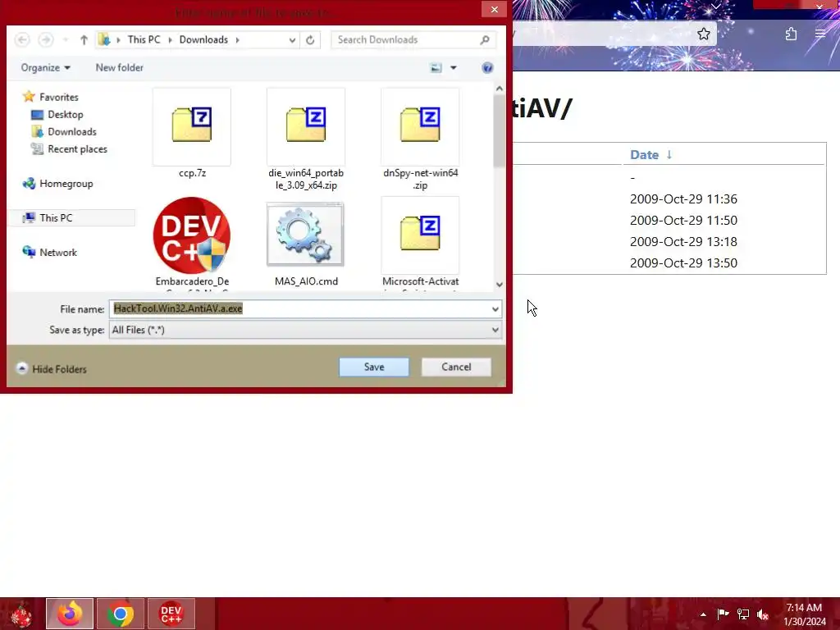Image resolution: width=840 pixels, height=630 pixels.
Task: Click the File name input field
Action: (x=300, y=308)
